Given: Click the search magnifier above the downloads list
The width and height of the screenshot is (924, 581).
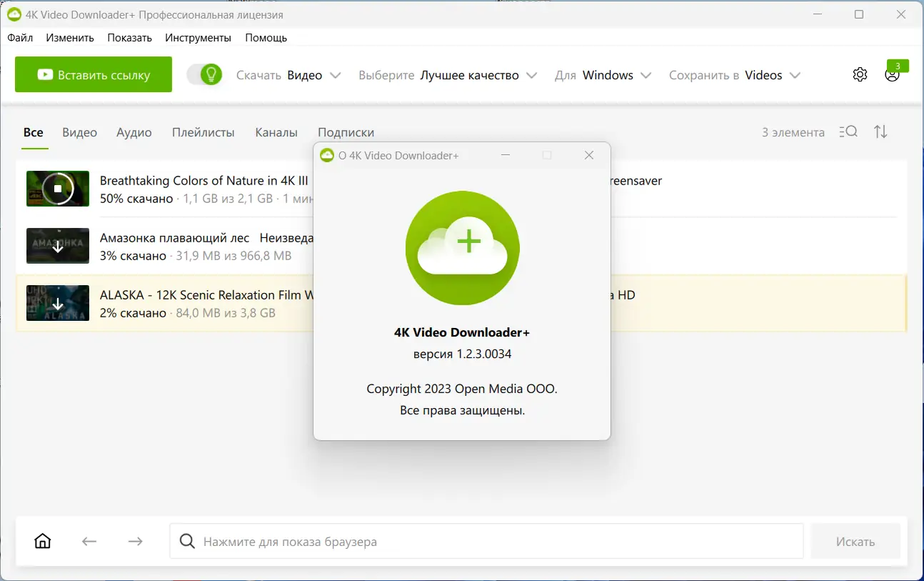Looking at the screenshot, I should 848,131.
